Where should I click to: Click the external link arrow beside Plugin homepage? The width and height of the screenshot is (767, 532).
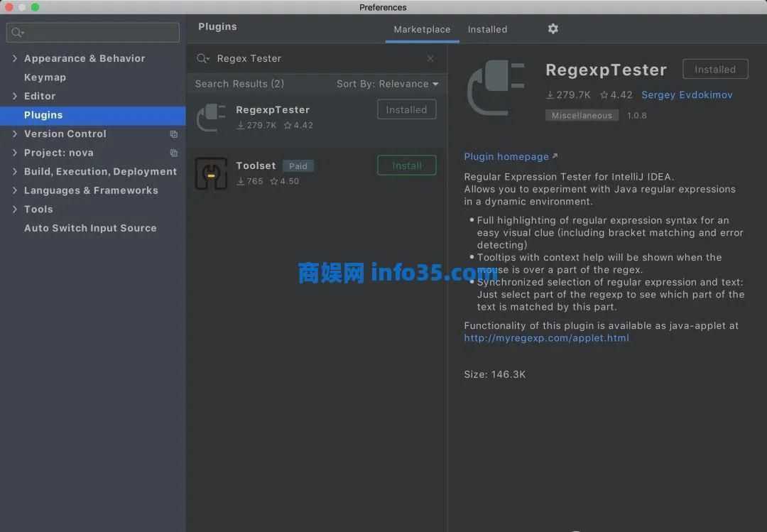point(555,156)
